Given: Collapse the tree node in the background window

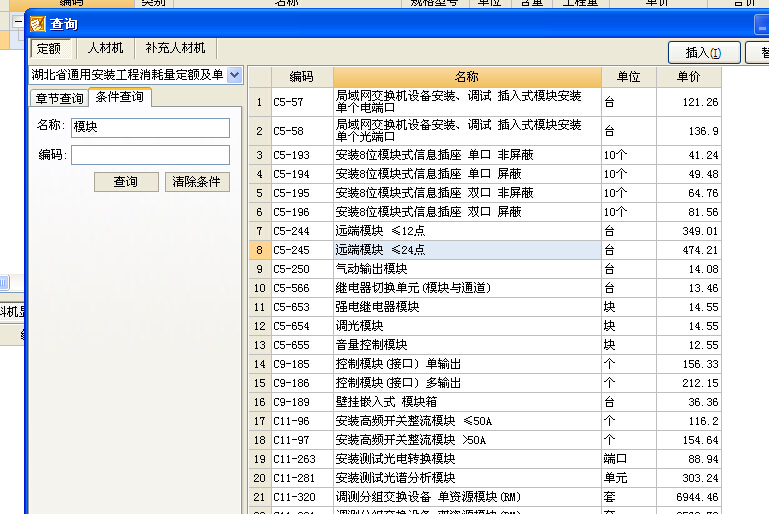Looking at the screenshot, I should point(18,22).
